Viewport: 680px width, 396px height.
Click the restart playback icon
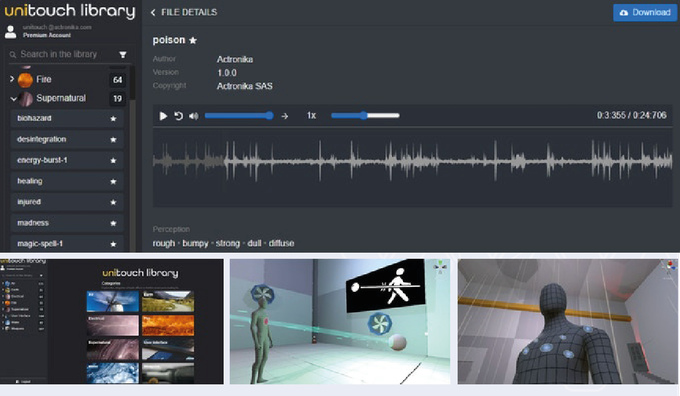178,116
